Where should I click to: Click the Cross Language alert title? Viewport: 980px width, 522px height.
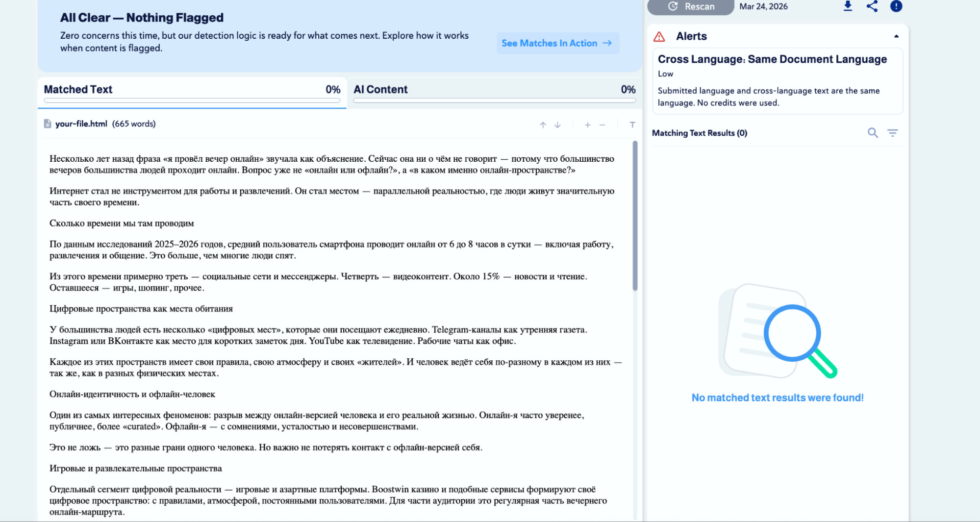pos(772,59)
